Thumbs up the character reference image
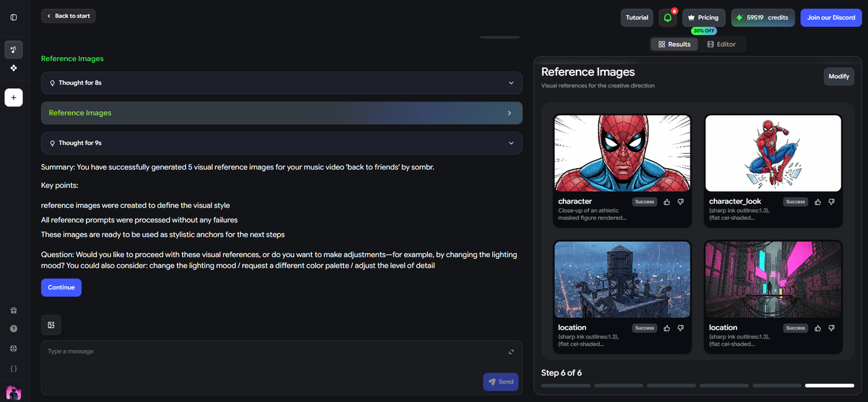The height and width of the screenshot is (402, 868). pyautogui.click(x=667, y=202)
